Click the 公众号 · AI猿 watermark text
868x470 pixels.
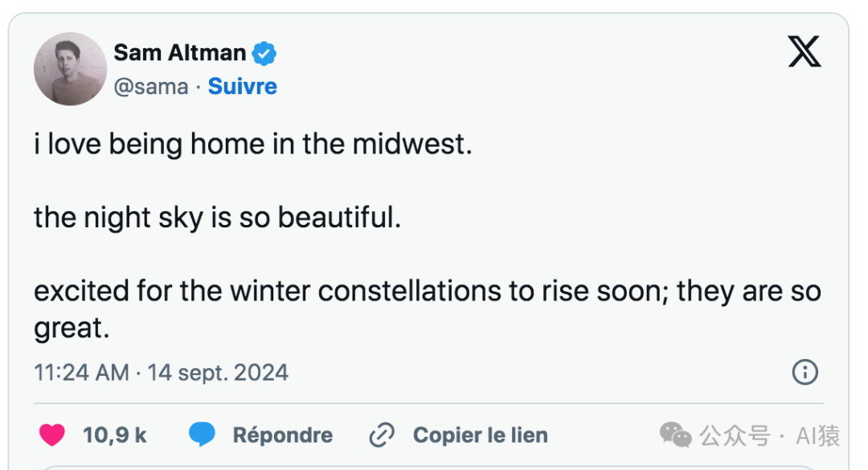(769, 436)
